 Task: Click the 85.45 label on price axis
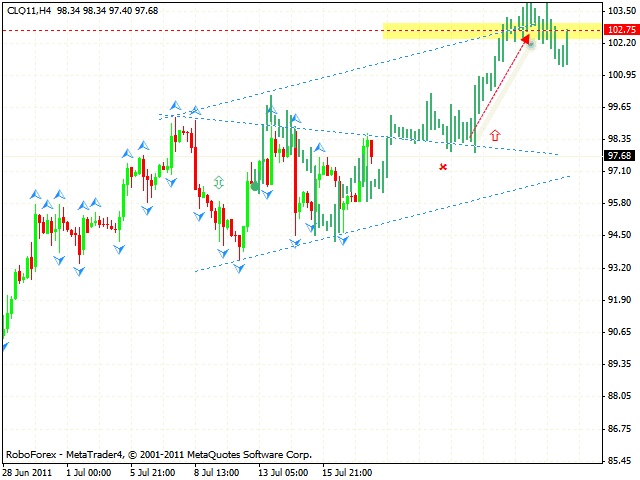click(621, 460)
